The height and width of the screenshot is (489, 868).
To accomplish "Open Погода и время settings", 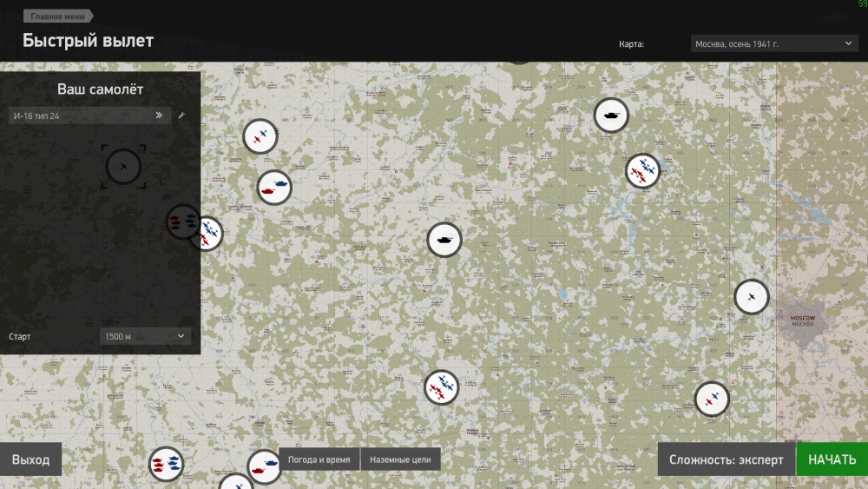I will [x=319, y=459].
